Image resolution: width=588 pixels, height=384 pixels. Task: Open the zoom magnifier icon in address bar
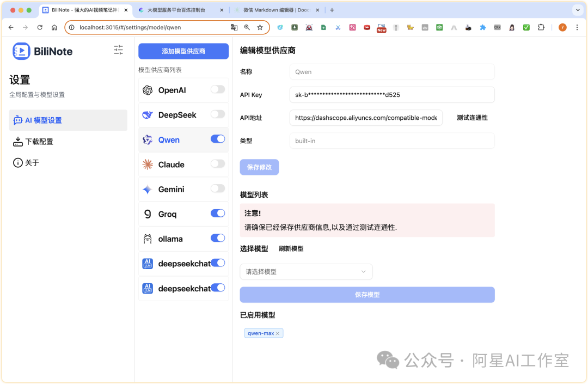coord(247,27)
